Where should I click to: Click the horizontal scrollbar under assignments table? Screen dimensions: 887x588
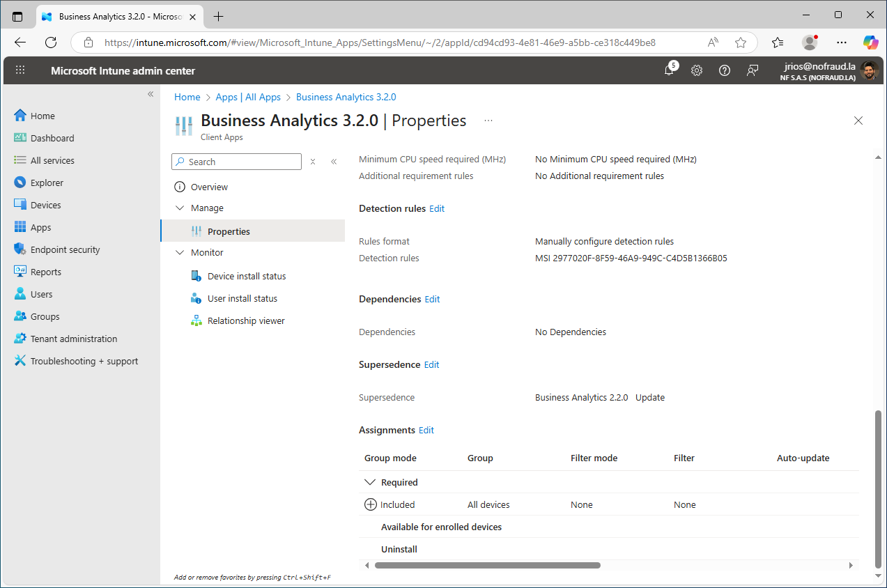[x=488, y=565]
